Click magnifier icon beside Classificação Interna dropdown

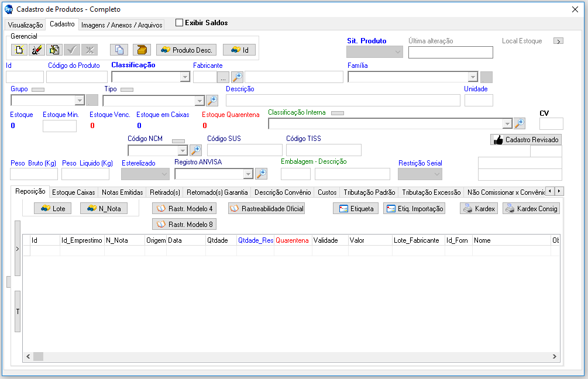pos(519,123)
